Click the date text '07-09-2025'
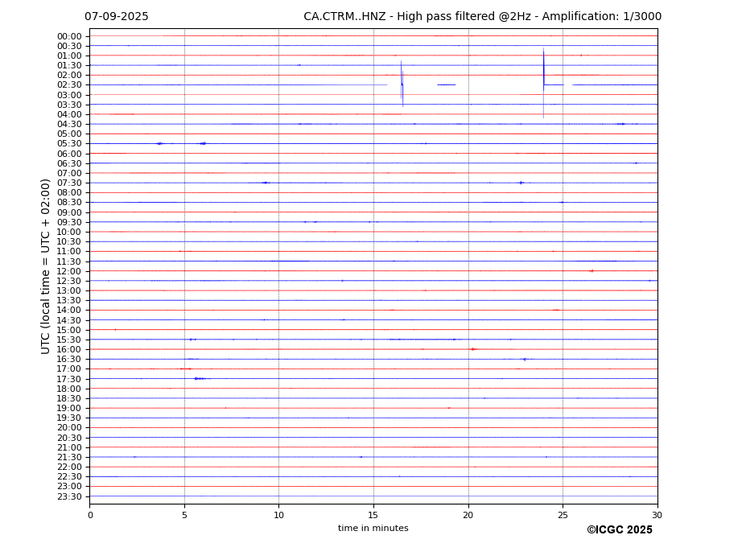This screenshot has width=746, height=560. coord(117,17)
